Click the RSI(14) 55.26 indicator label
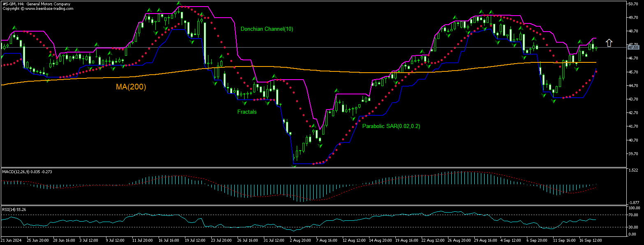 [x=15, y=209]
